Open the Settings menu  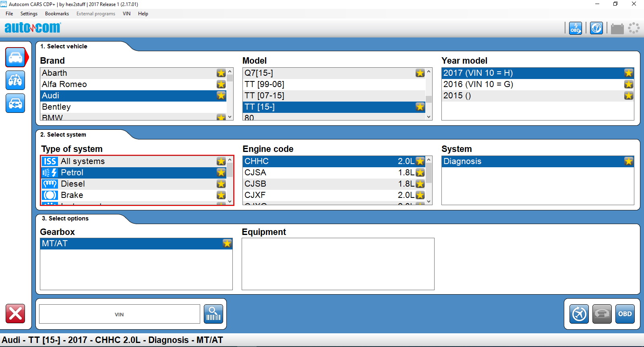pyautogui.click(x=29, y=14)
